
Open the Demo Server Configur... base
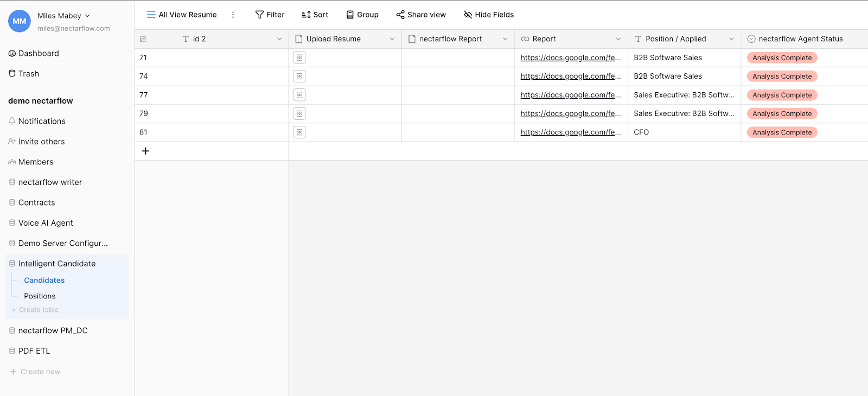click(63, 243)
